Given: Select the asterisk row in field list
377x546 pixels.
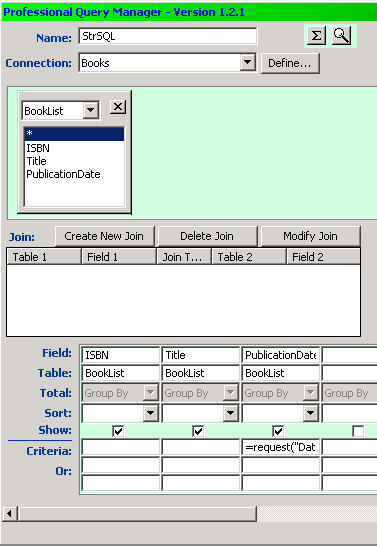Looking at the screenshot, I should point(74,134).
